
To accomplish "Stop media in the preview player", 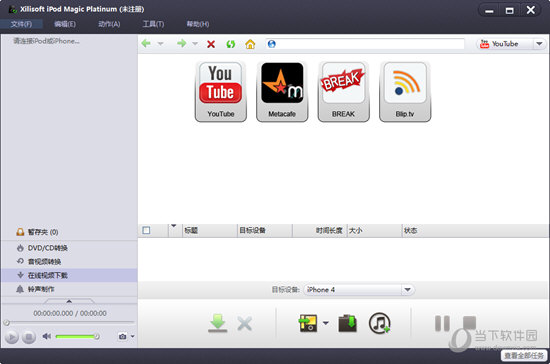I will (x=29, y=337).
